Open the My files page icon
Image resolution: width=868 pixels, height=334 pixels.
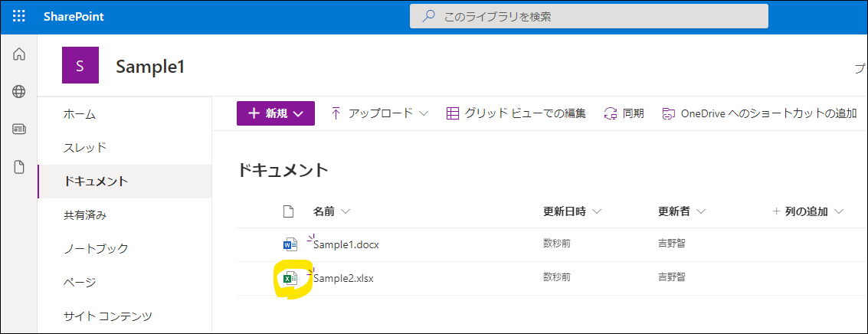click(x=19, y=167)
